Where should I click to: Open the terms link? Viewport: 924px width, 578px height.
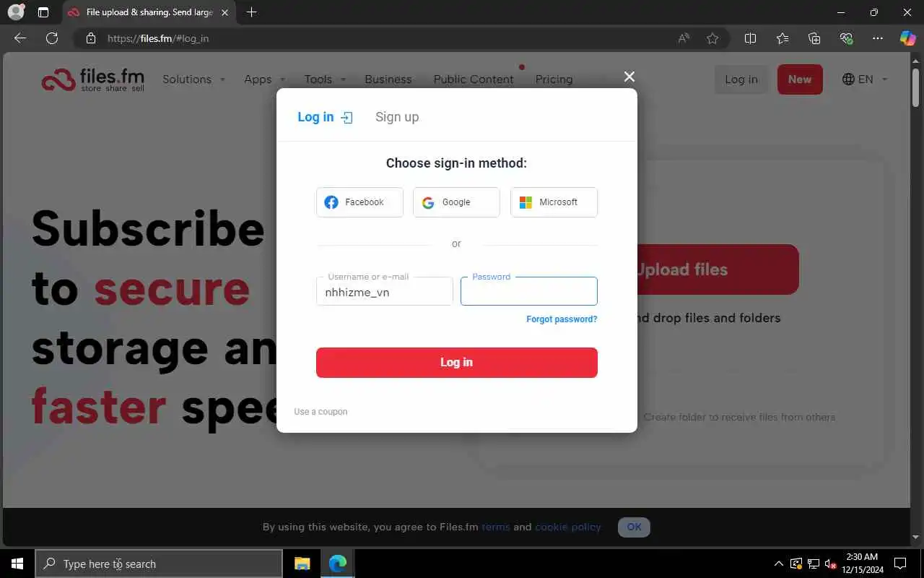coord(496,527)
